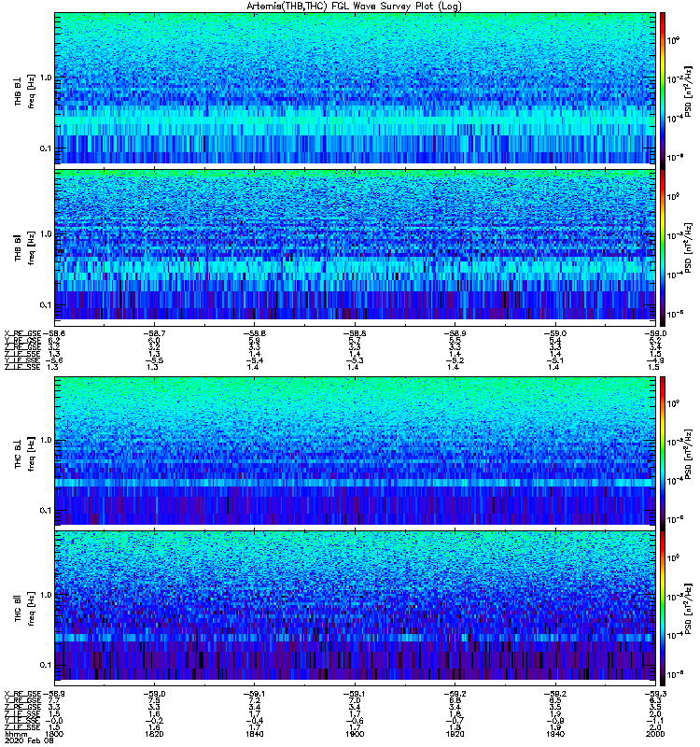The height and width of the screenshot is (747, 700).
Task: Click the '2000' time tick label
Action: [655, 734]
